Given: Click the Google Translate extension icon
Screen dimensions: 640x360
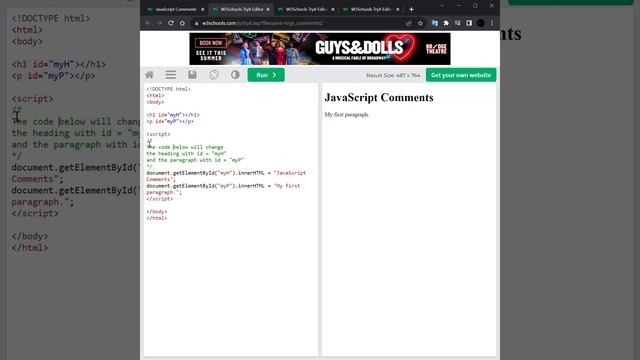Looking at the screenshot, I should (x=435, y=23).
